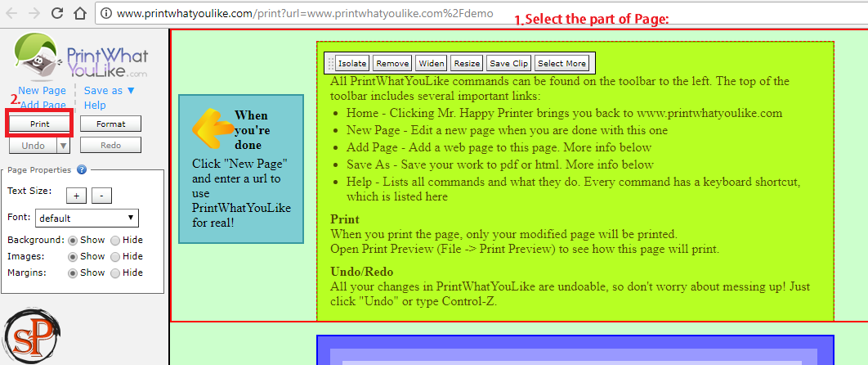
Task: Open the Add Page link
Action: (43, 105)
